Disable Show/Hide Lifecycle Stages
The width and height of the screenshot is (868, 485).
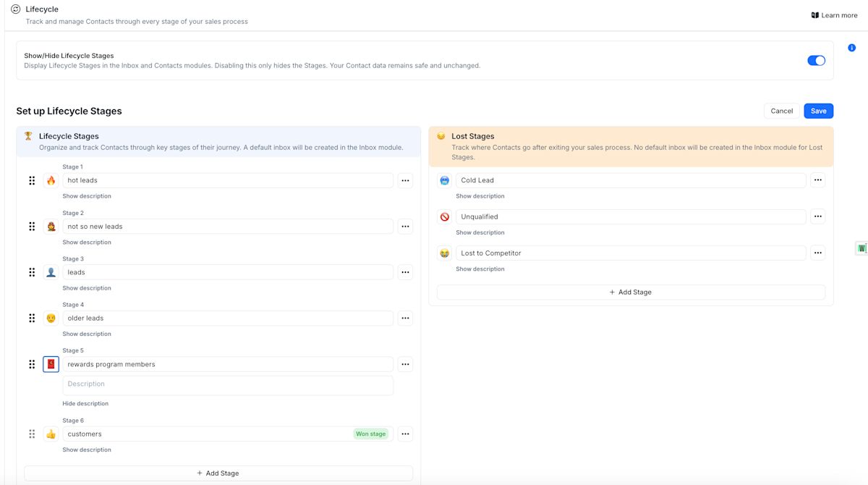[x=817, y=61]
